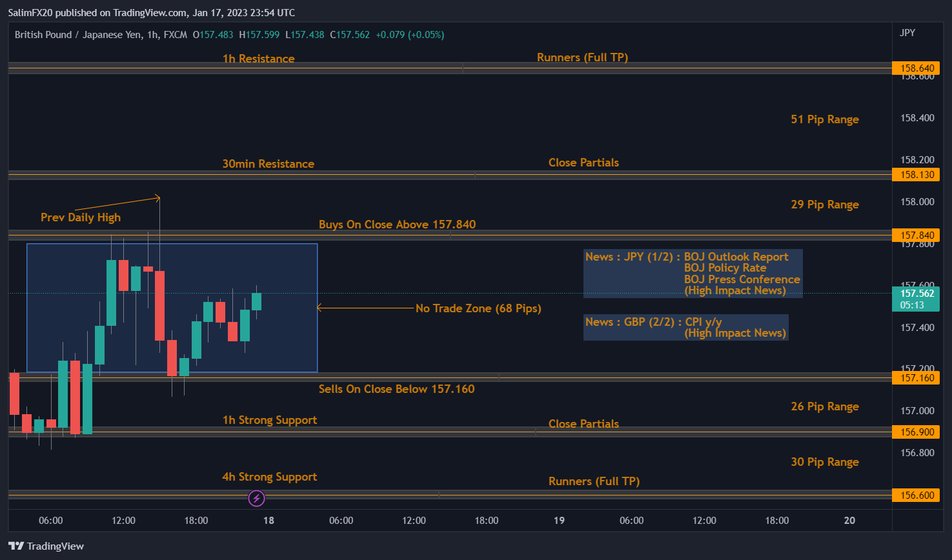Image resolution: width=952 pixels, height=560 pixels.
Task: Click the SalimFX20 published header text
Action: (x=152, y=12)
